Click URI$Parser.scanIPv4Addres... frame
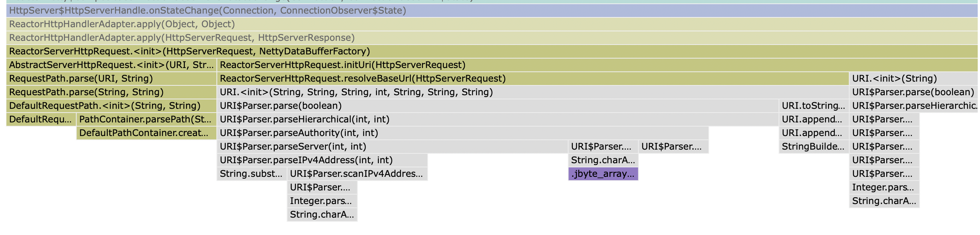Image resolution: width=980 pixels, height=235 pixels. (x=358, y=174)
